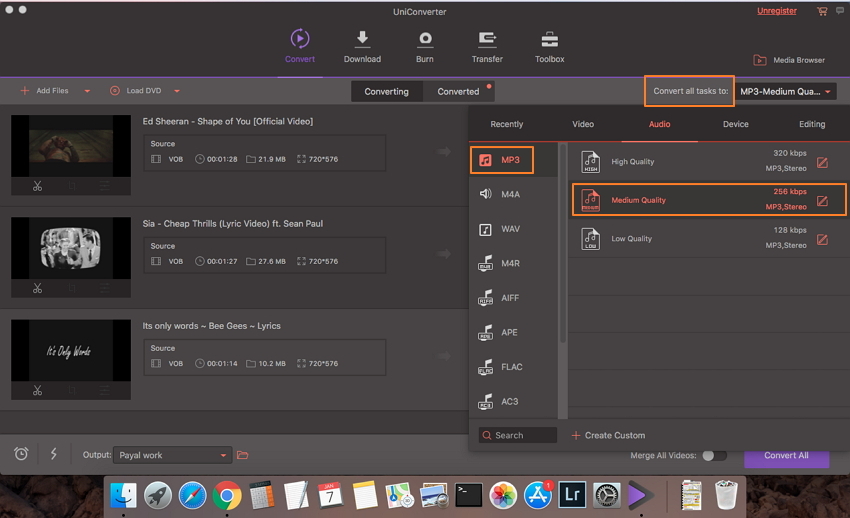Edit the Low Quality preset settings

(x=822, y=239)
